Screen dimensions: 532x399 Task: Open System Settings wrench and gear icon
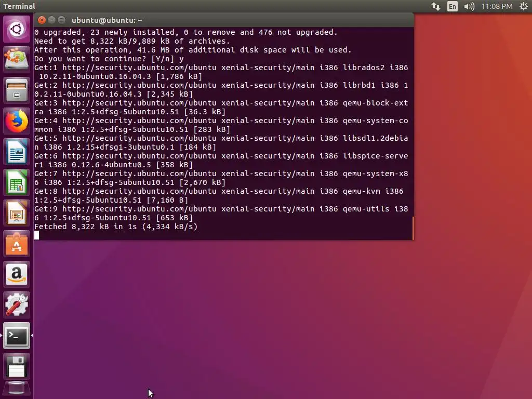coord(17,304)
